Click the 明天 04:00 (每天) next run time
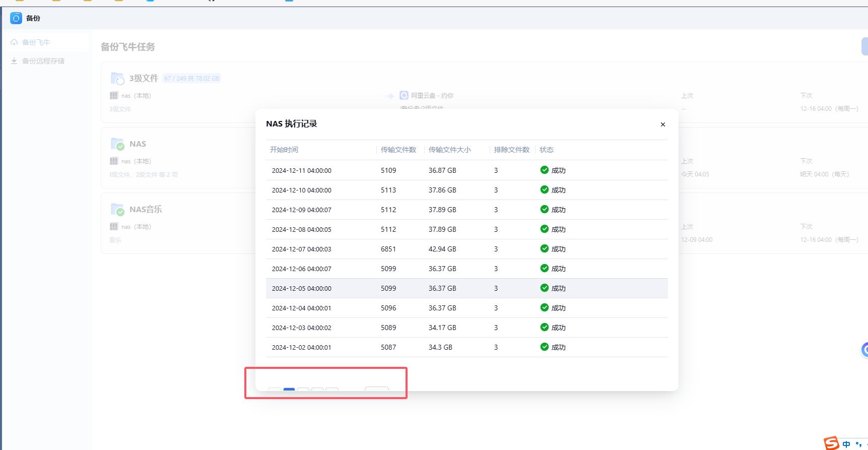This screenshot has height=450, width=868. click(x=824, y=174)
